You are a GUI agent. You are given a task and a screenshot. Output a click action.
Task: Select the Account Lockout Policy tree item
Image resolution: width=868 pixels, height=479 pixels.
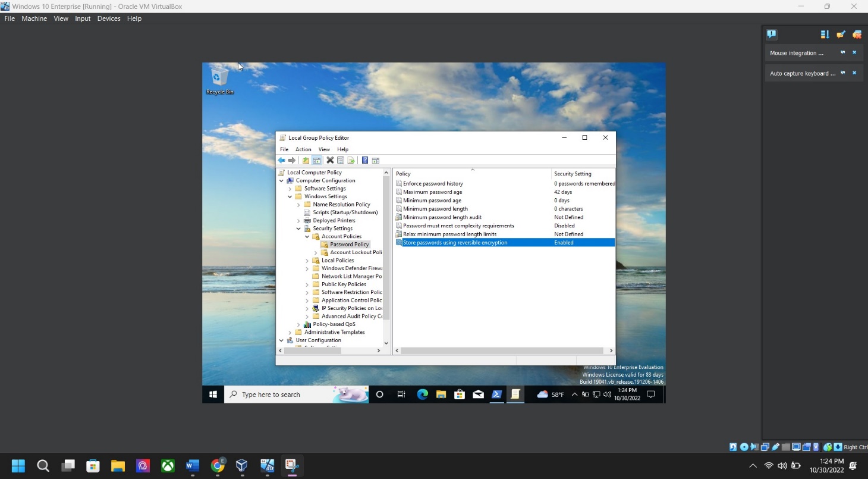tap(356, 252)
